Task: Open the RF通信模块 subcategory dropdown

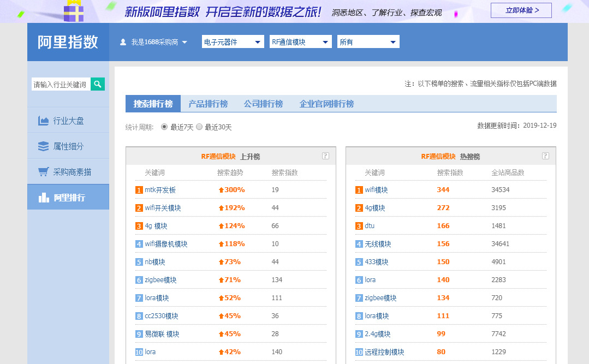Action: pos(301,41)
